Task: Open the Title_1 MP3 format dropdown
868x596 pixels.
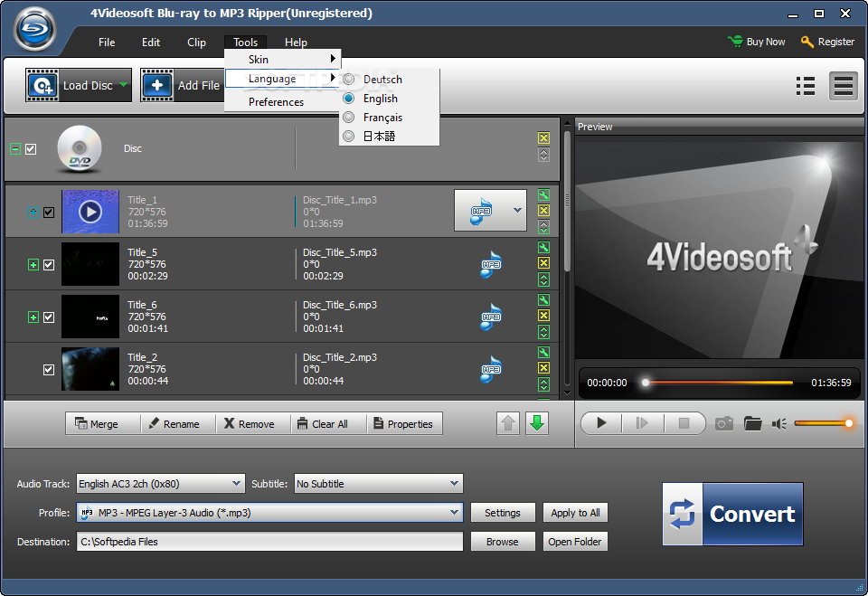Action: [x=517, y=211]
